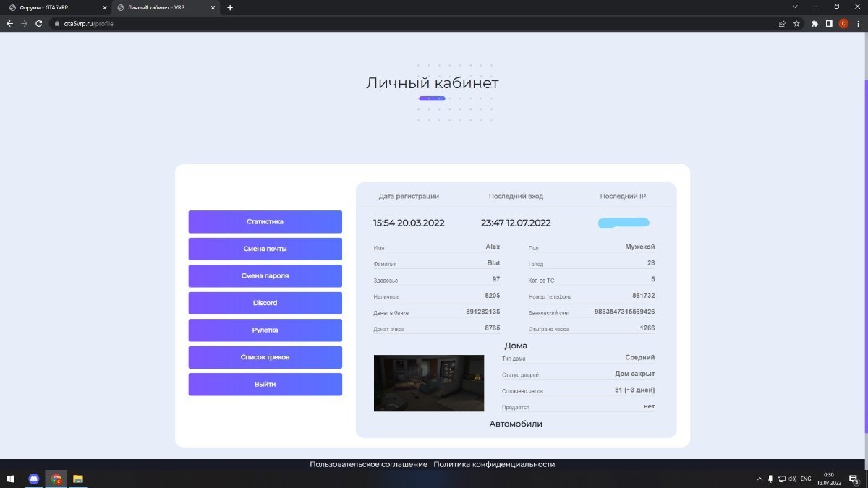
Task: Open the Extensions puzzle icon
Action: (814, 23)
